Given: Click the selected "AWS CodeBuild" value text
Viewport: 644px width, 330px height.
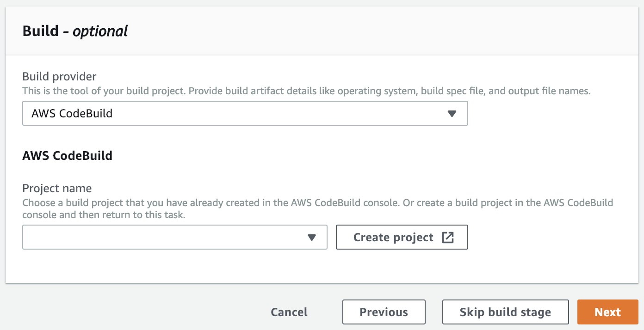Looking at the screenshot, I should [x=72, y=114].
